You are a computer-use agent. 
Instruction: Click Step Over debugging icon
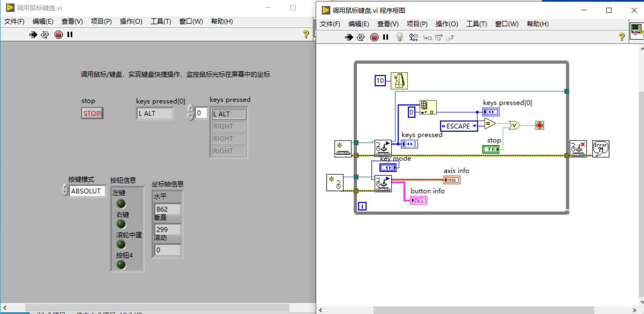(x=438, y=38)
